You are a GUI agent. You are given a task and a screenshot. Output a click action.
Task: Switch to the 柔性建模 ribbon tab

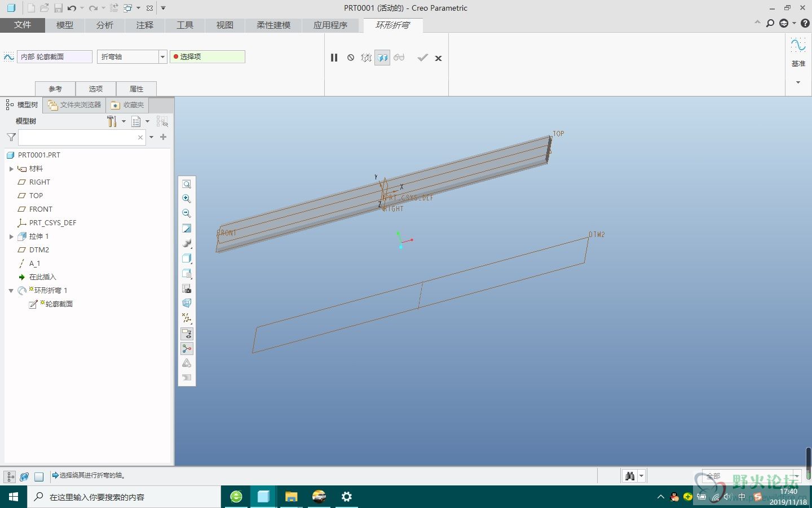(273, 25)
